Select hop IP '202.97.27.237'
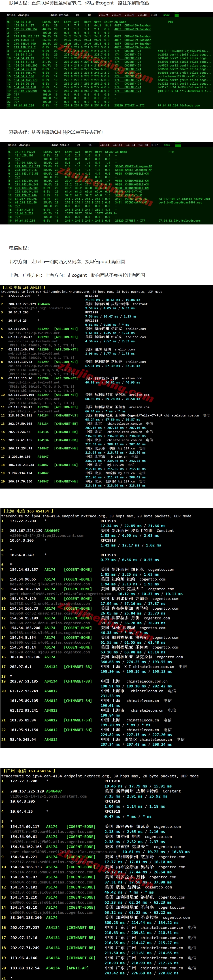This screenshot has width=213, height=980. [x=25, y=927]
